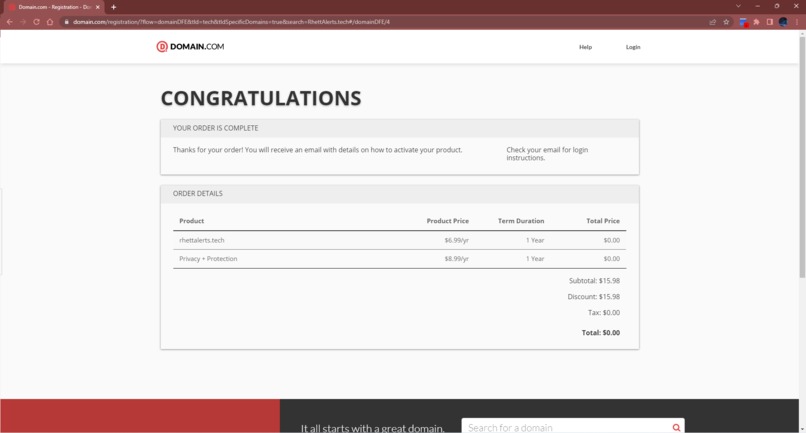Viewport: 806px width, 433px height.
Task: Close the Domain.com Registration tab
Action: click(98, 7)
